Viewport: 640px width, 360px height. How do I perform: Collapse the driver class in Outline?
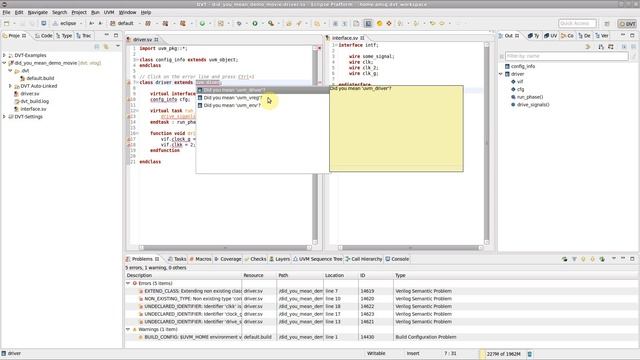(501, 74)
